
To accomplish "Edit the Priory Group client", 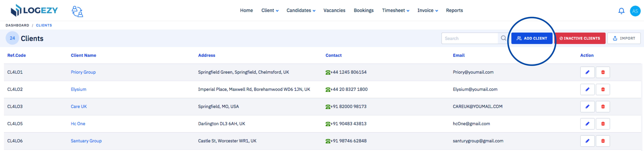I will [587, 72].
